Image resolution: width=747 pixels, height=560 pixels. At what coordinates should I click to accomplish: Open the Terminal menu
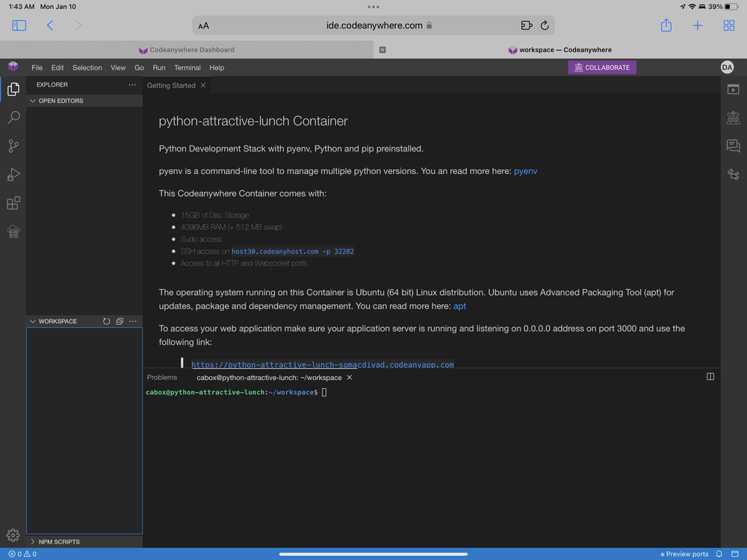pos(187,68)
